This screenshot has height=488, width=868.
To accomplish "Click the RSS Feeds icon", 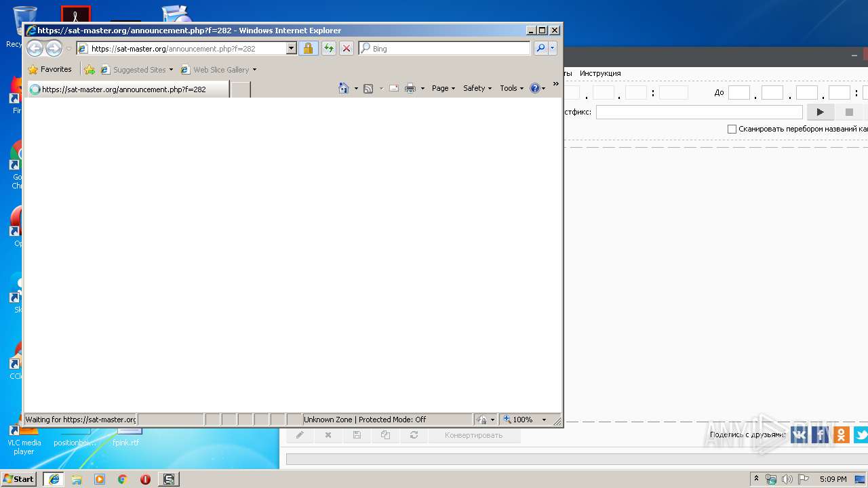I will click(368, 88).
